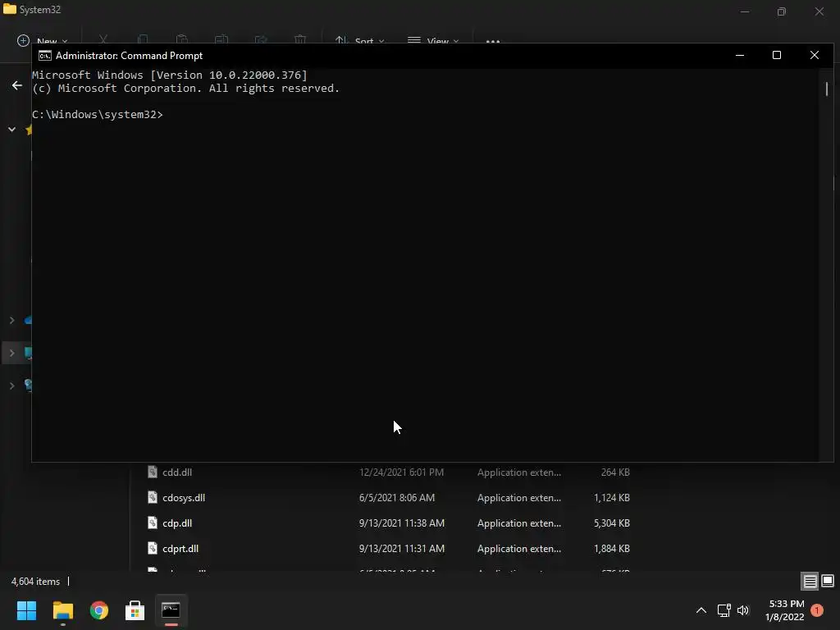840x630 pixels.
Task: Restore down the System32 Explorer window
Action: click(782, 11)
